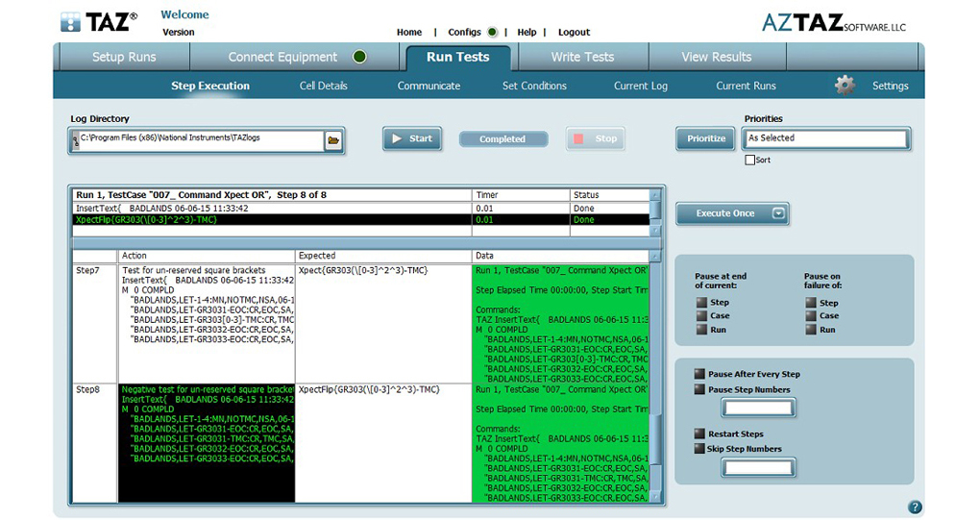The width and height of the screenshot is (980, 520).
Task: Click the Log Directory browse folder icon
Action: coord(333,140)
